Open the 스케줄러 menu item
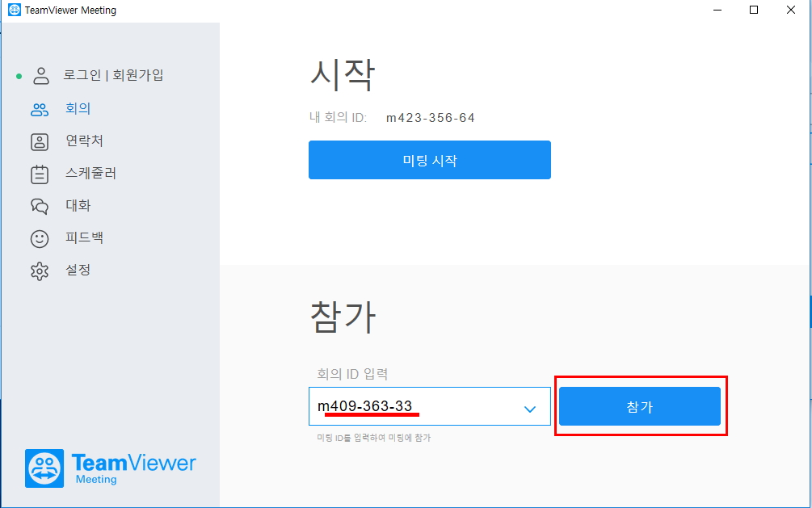 coord(90,173)
